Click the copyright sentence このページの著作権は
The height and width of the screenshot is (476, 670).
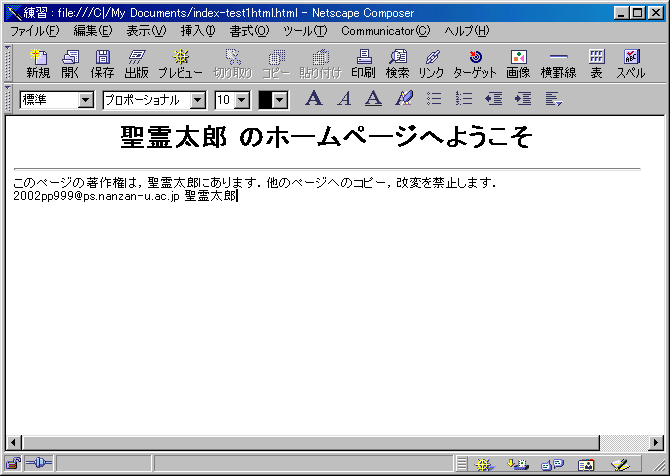[254, 183]
